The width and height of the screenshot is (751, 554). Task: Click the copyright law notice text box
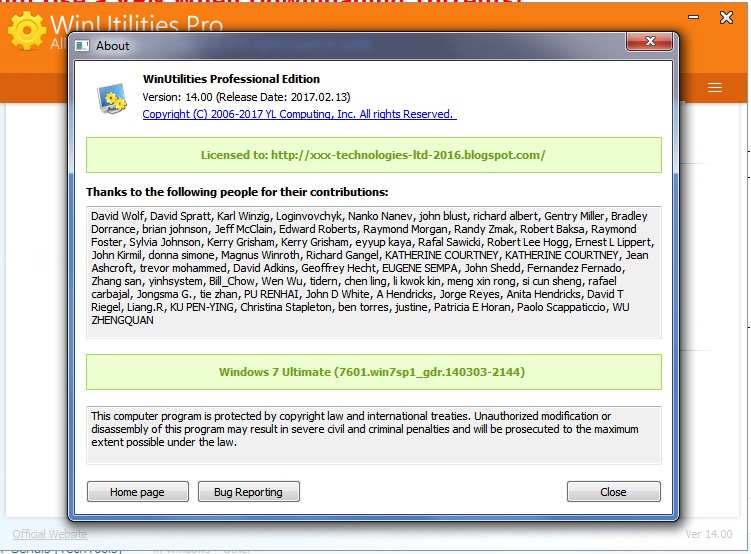(374, 435)
